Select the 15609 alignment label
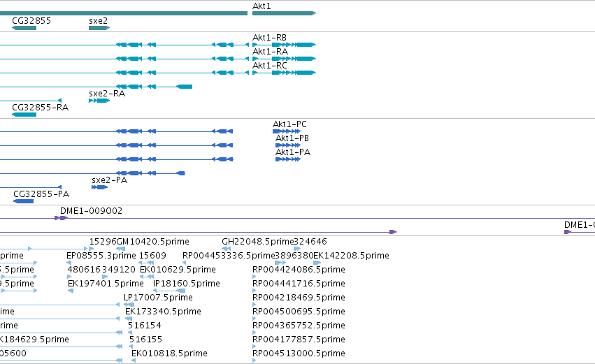The height and width of the screenshot is (364, 595). point(152,256)
